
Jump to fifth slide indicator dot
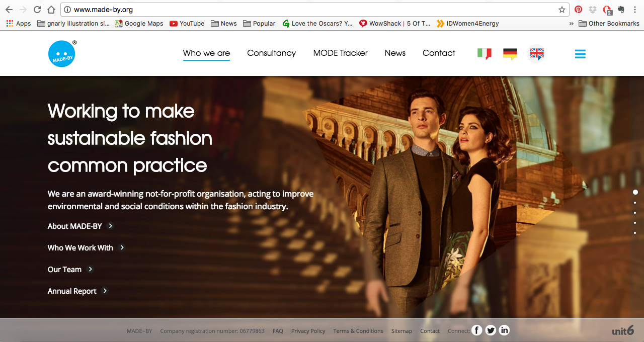[x=635, y=233]
